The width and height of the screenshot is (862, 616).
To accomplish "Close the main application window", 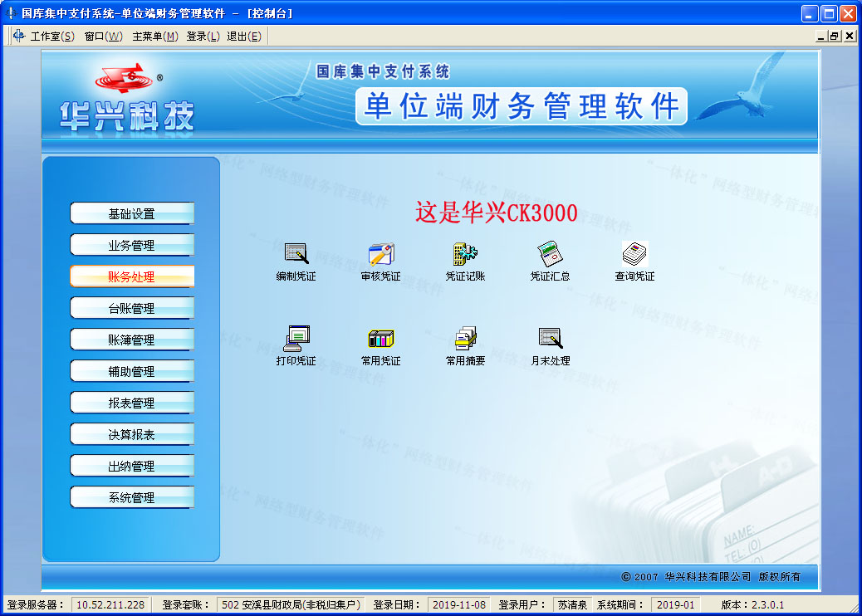I will click(x=848, y=14).
